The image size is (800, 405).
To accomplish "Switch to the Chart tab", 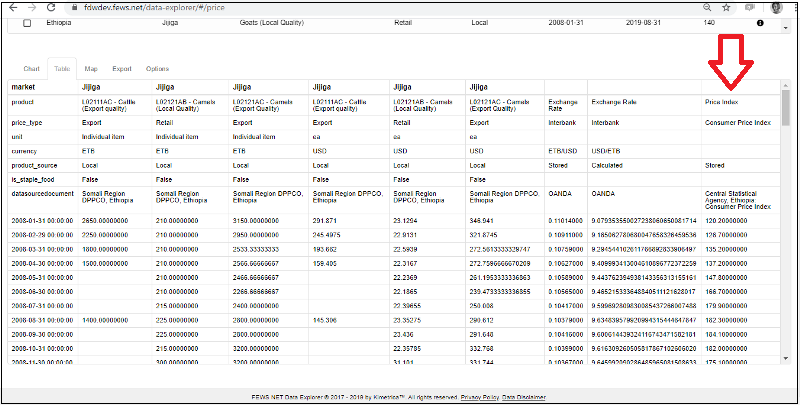I will click(x=31, y=69).
